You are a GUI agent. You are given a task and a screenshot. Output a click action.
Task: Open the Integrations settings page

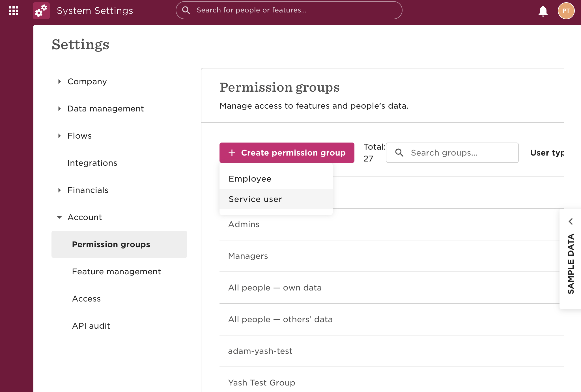(92, 163)
